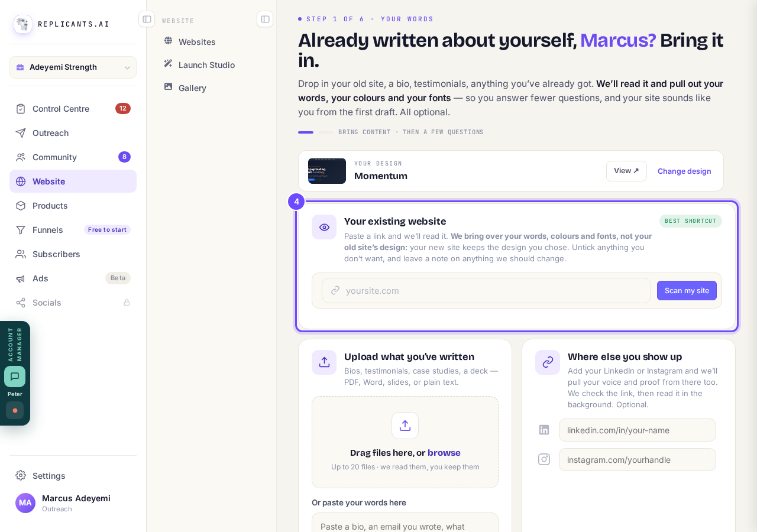Click the eye icon beside Your existing website
Image resolution: width=757 pixels, height=532 pixels.
pos(324,227)
